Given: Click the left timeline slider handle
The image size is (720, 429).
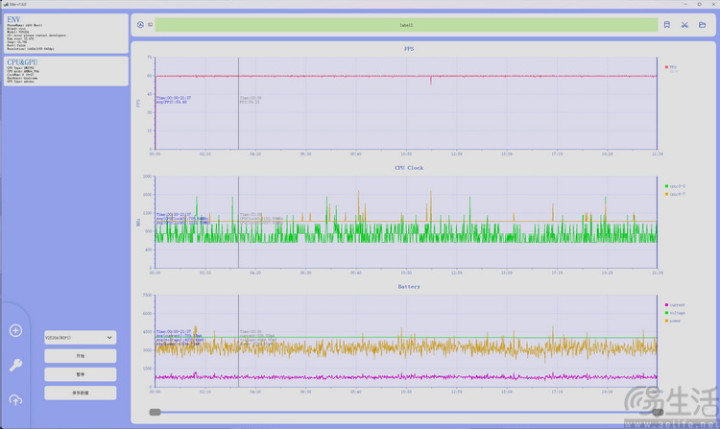Looking at the screenshot, I should [x=155, y=411].
